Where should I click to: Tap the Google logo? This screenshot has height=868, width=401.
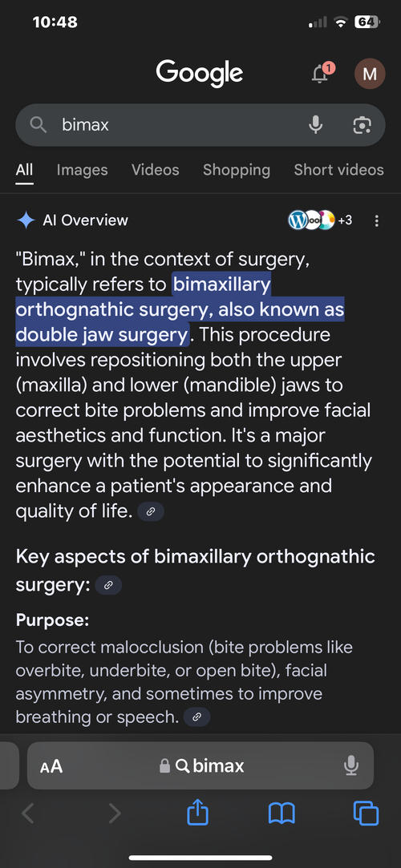pyautogui.click(x=200, y=73)
